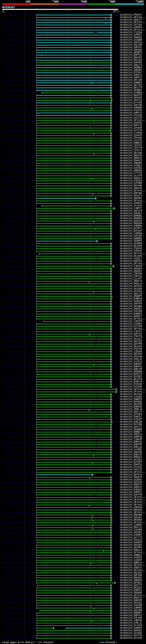Click hit label UniRef100_C5FX42
146x644 pixels.
coord(131,276)
